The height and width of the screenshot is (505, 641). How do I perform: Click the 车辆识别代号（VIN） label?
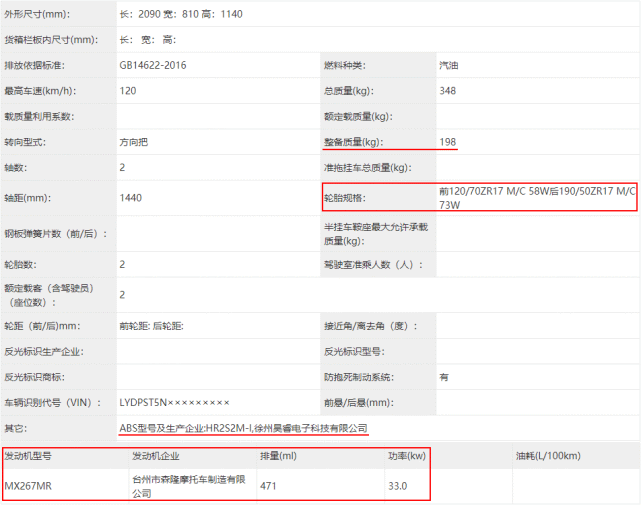coord(53,403)
